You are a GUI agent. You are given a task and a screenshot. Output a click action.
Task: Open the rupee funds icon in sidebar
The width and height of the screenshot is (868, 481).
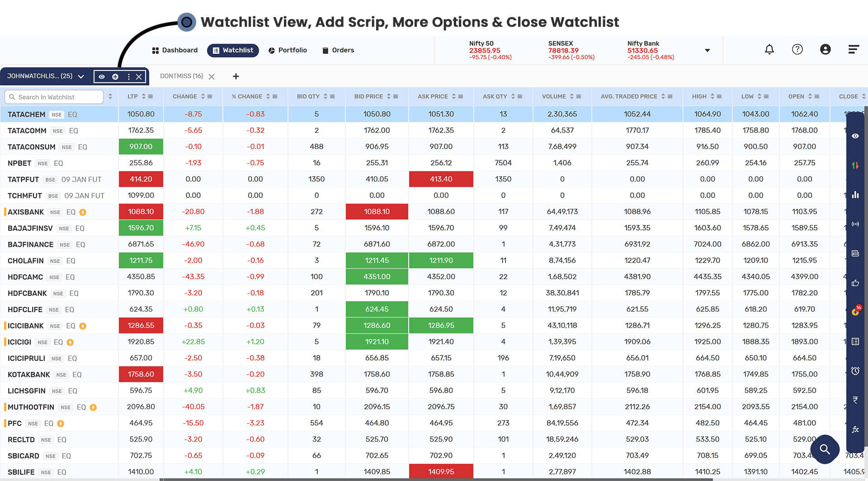(x=855, y=400)
